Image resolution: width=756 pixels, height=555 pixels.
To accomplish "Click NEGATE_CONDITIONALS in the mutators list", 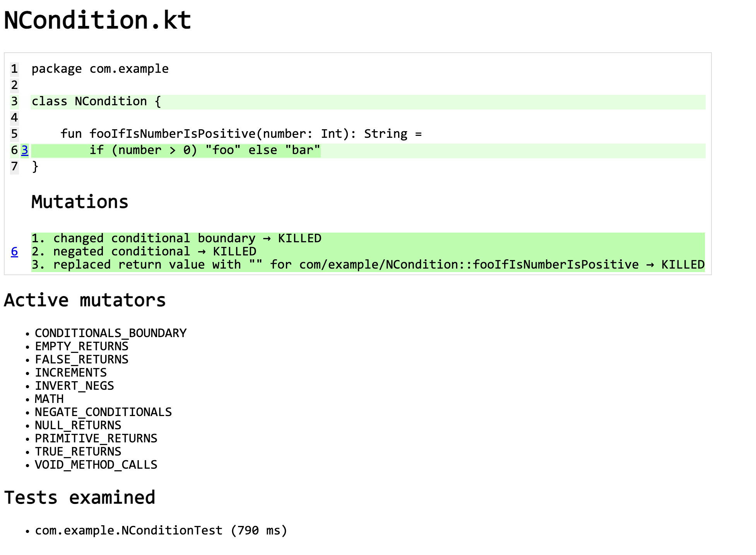I will click(x=103, y=412).
